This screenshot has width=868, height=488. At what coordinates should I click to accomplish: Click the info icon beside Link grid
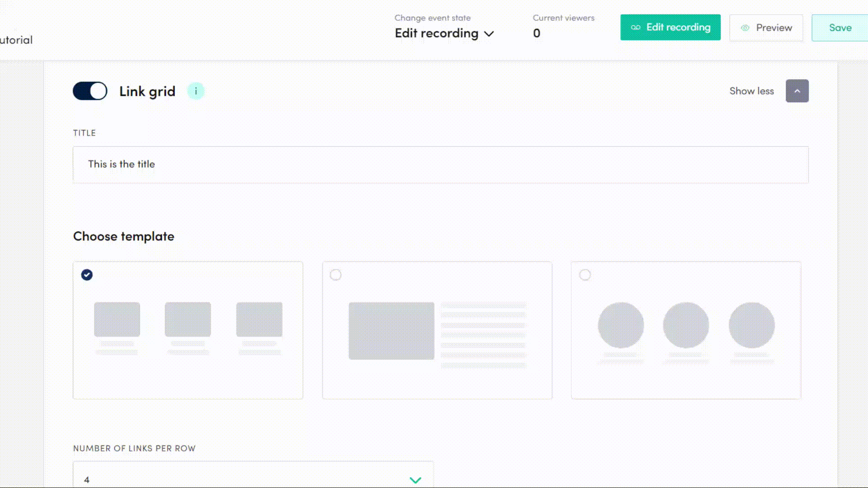pyautogui.click(x=196, y=91)
